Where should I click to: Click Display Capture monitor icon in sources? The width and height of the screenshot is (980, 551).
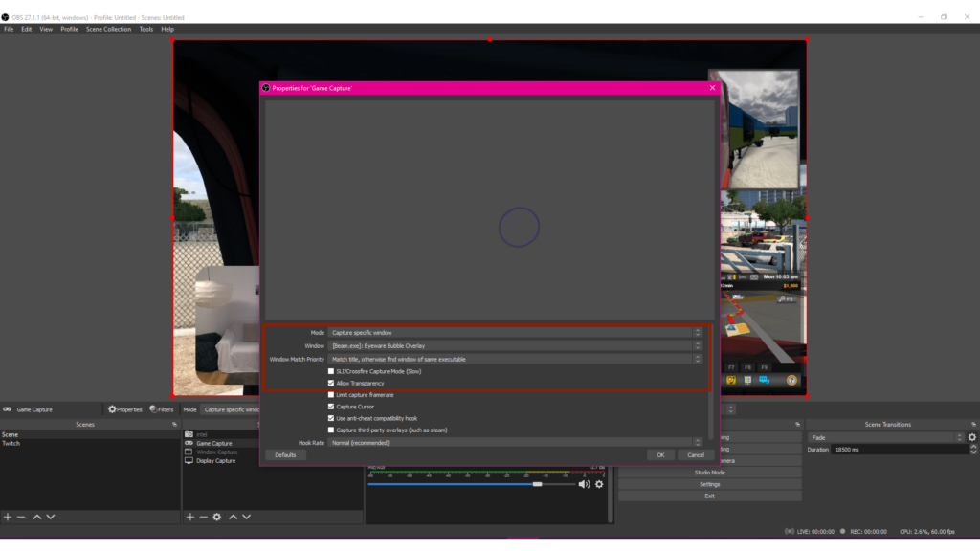click(x=189, y=460)
